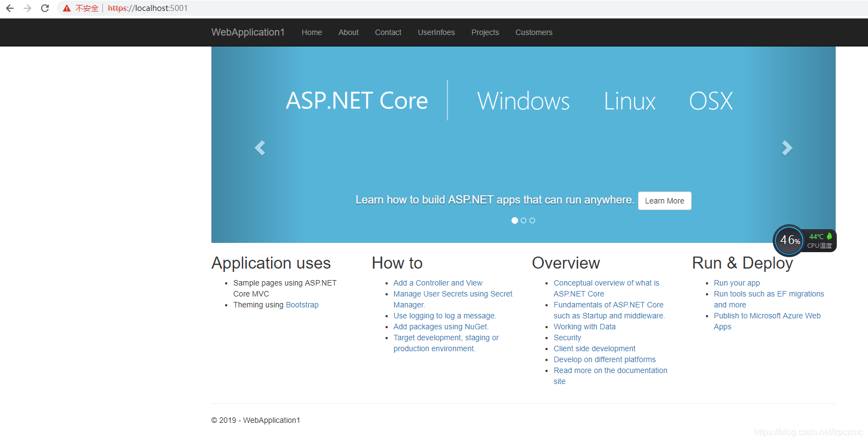This screenshot has width=868, height=442.
Task: Show the previous carousel slide
Action: [260, 148]
